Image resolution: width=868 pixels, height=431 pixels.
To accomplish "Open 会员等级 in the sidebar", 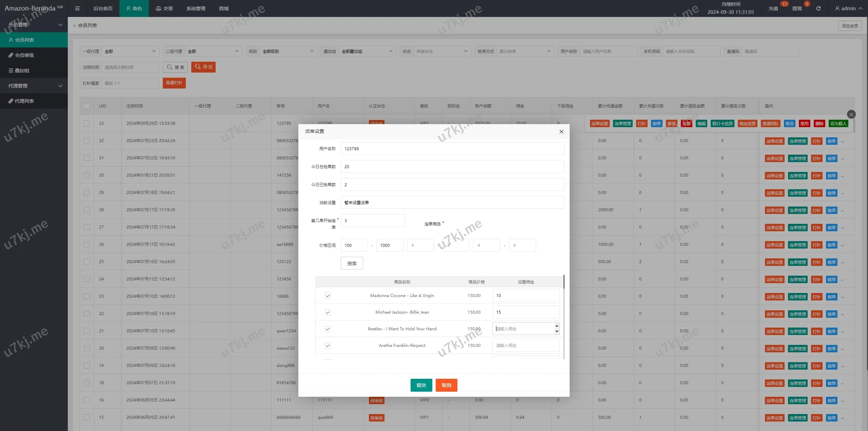I will [24, 55].
